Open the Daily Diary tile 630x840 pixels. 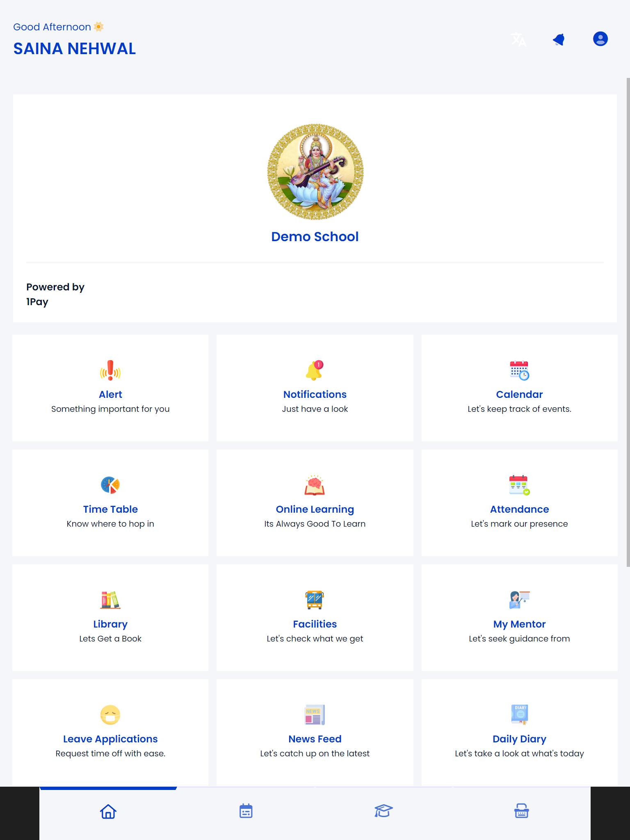tap(519, 733)
